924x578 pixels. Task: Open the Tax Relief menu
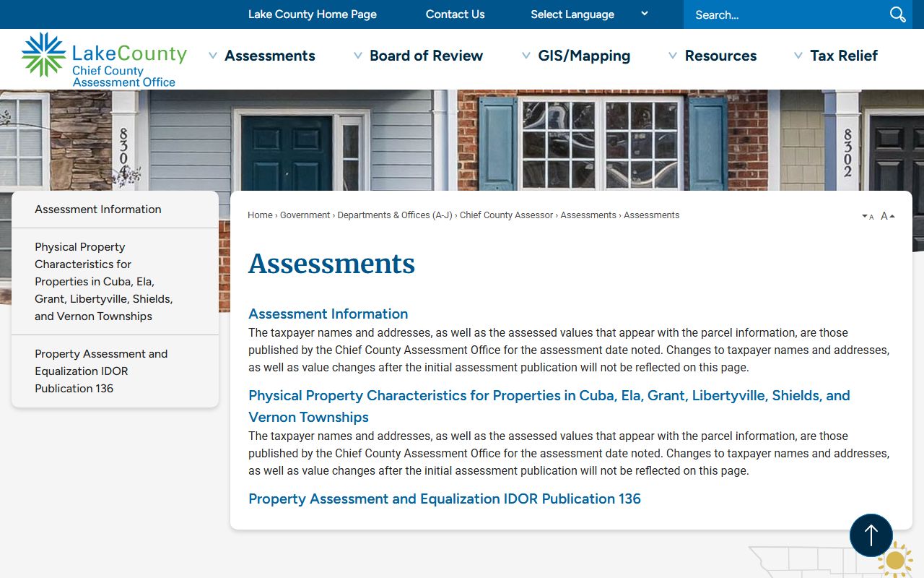coord(844,56)
